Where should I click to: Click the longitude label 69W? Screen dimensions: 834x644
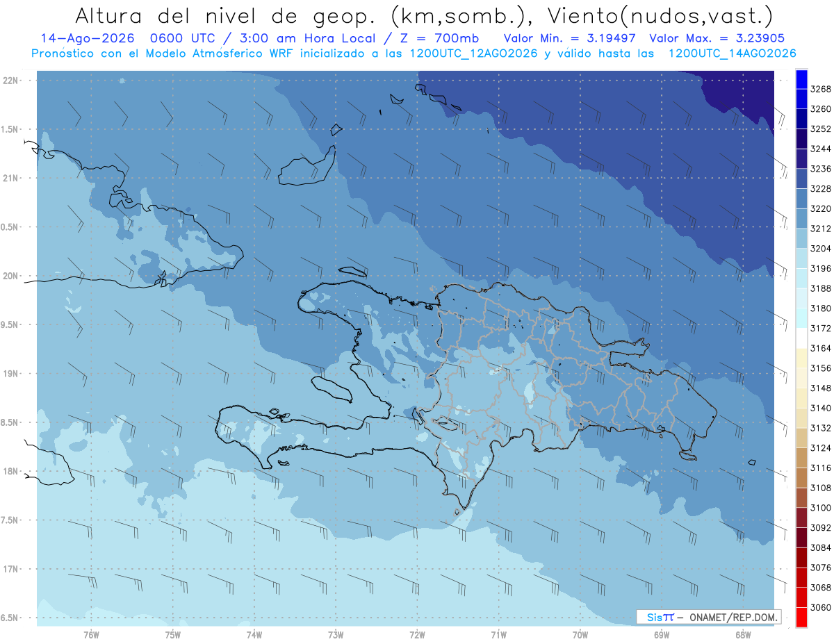(661, 636)
